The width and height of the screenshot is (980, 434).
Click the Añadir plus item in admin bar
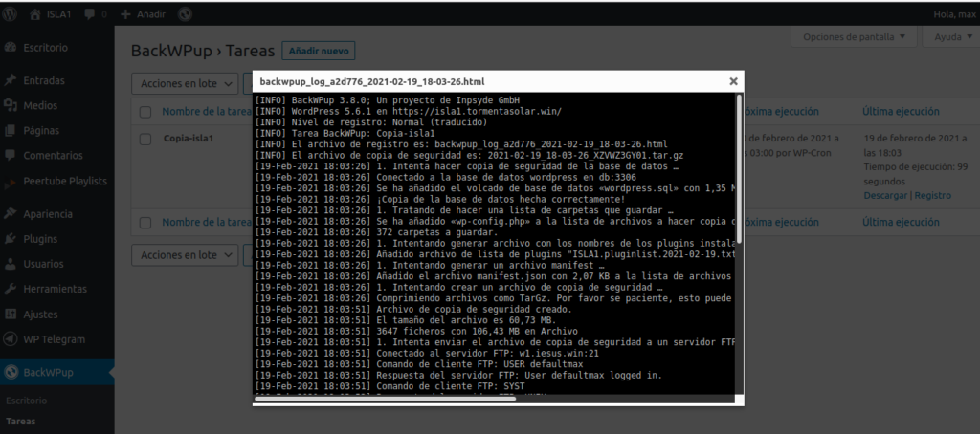point(143,14)
